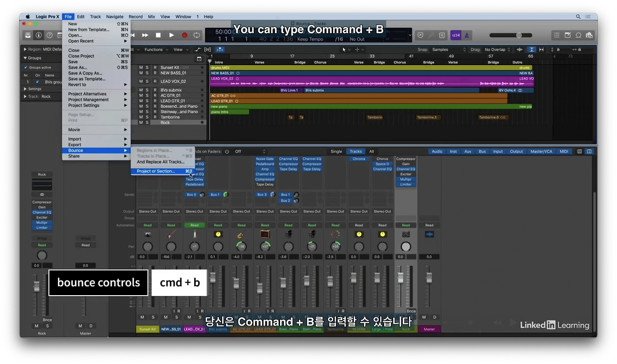Collapse the Groups section
Viewport: 617px width, 364px height.
[25, 58]
